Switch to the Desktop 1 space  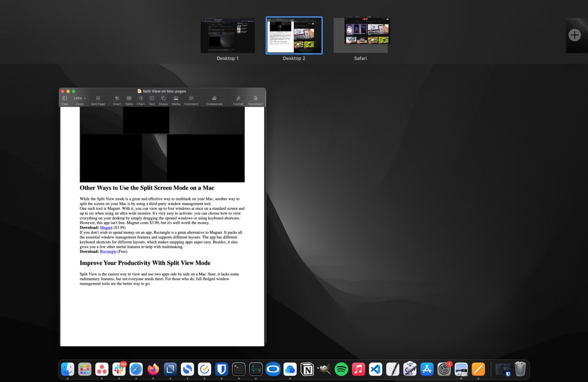click(227, 35)
